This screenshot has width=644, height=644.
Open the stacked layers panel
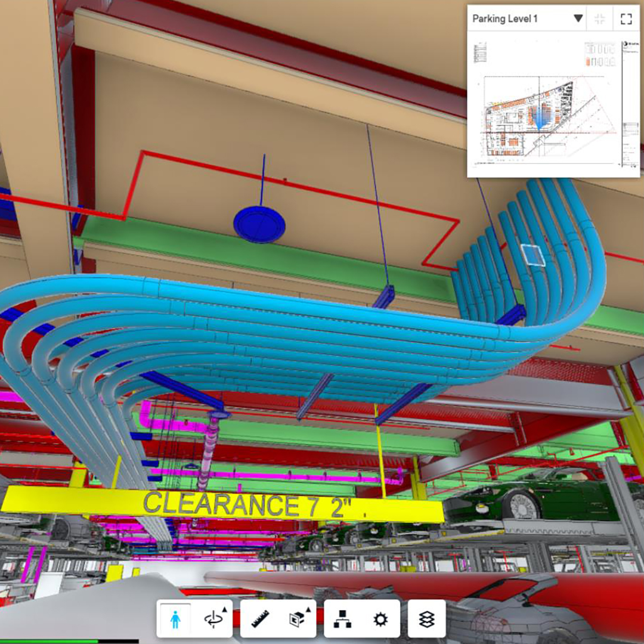point(426,620)
